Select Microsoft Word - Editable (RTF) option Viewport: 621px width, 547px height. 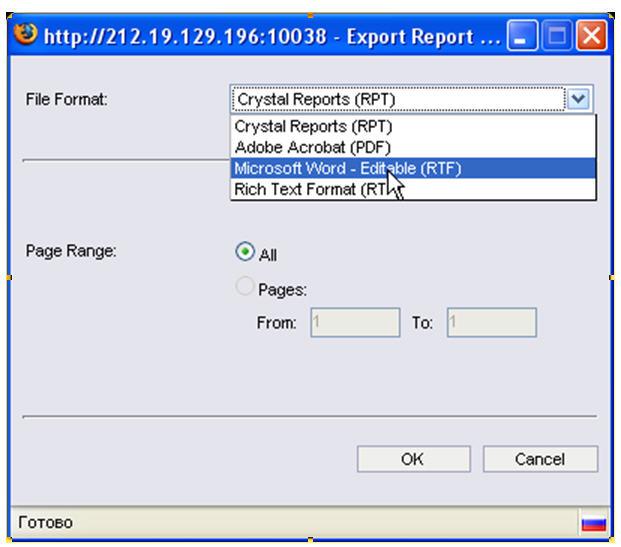(413, 168)
